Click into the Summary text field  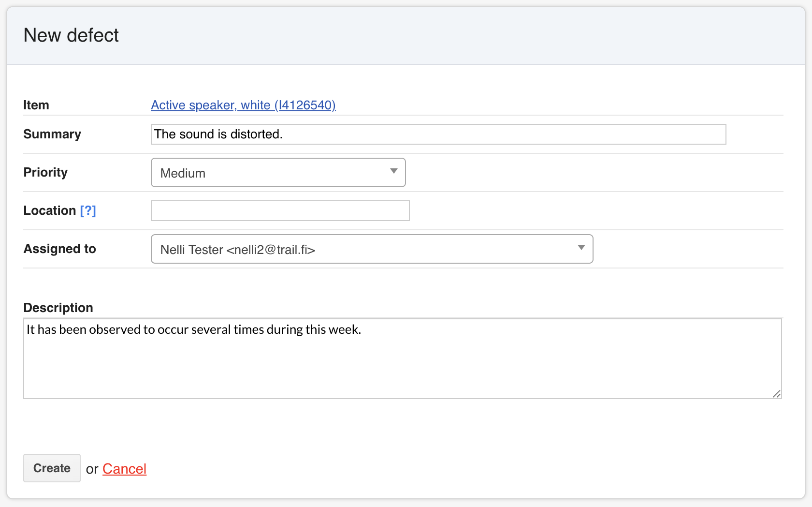pyautogui.click(x=438, y=134)
